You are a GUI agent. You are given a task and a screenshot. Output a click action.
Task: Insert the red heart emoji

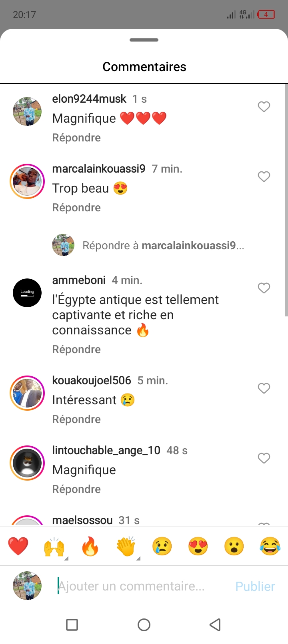tap(18, 547)
